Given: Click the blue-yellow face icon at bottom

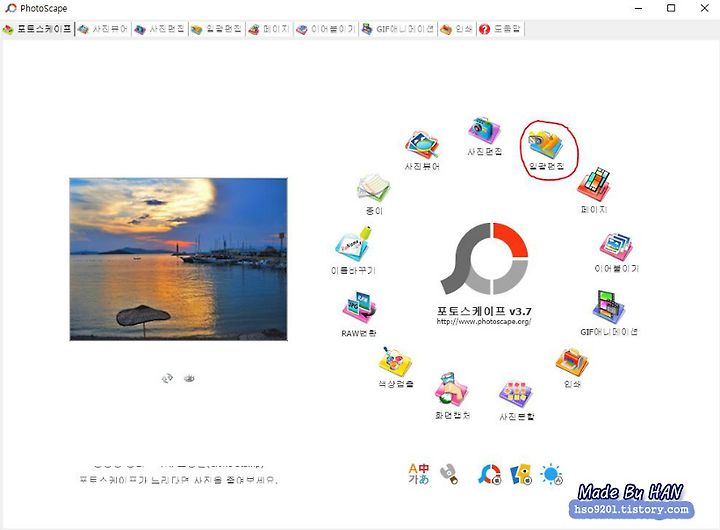Looking at the screenshot, I should (x=521, y=474).
